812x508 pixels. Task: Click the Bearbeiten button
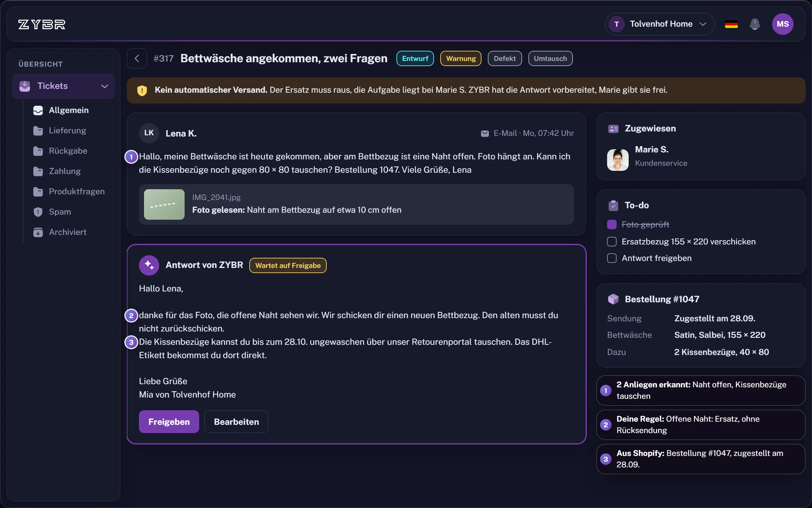tap(236, 422)
